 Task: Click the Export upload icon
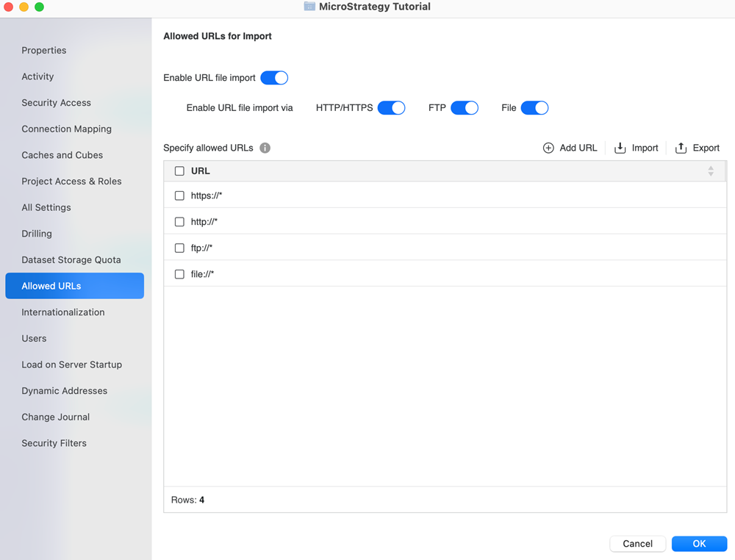click(681, 148)
